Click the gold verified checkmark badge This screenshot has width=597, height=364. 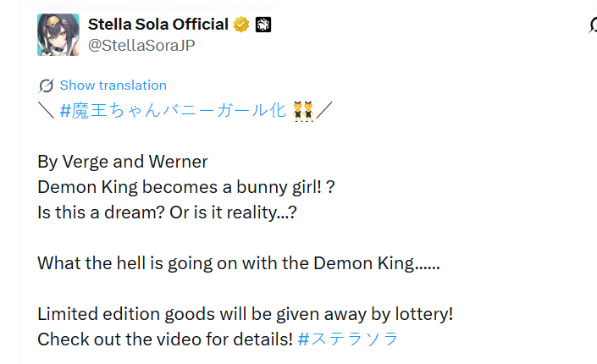coord(241,25)
